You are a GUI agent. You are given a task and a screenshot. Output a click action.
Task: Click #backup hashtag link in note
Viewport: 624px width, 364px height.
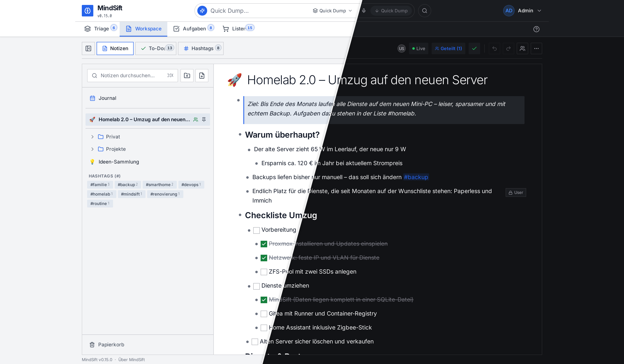(x=416, y=177)
